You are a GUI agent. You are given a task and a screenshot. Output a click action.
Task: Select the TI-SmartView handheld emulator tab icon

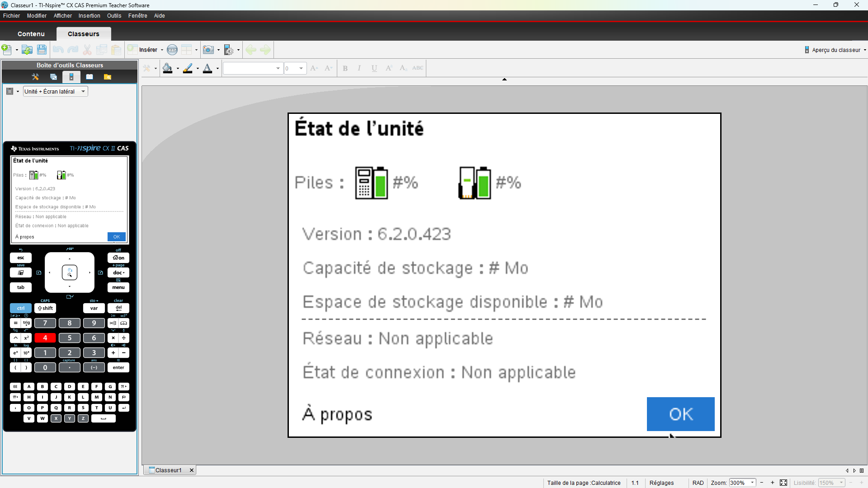point(71,77)
